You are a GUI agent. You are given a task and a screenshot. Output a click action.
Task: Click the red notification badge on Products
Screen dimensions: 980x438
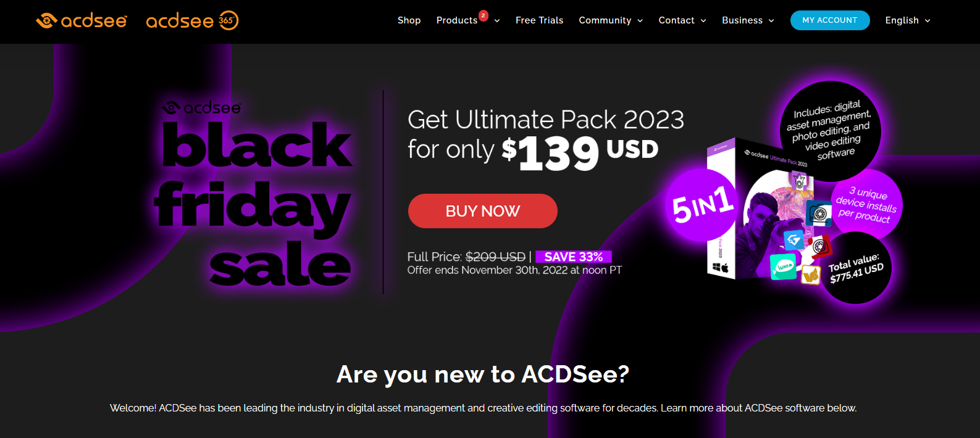pyautogui.click(x=484, y=15)
